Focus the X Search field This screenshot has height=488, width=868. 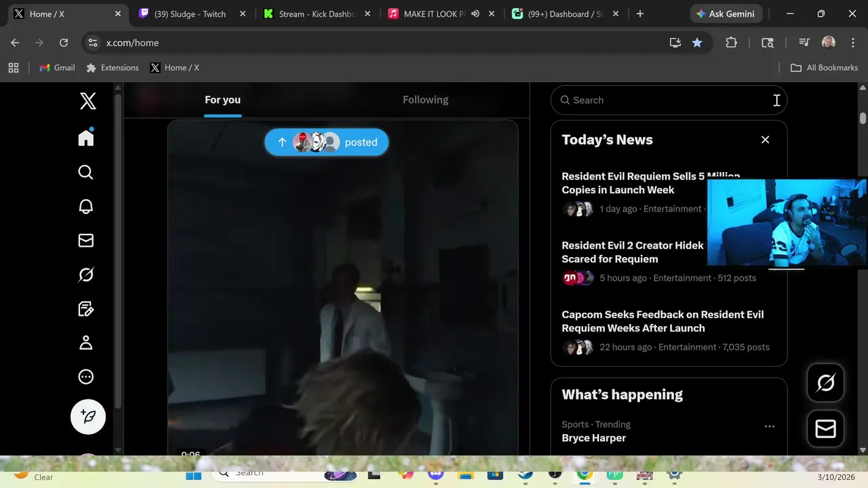click(x=669, y=100)
